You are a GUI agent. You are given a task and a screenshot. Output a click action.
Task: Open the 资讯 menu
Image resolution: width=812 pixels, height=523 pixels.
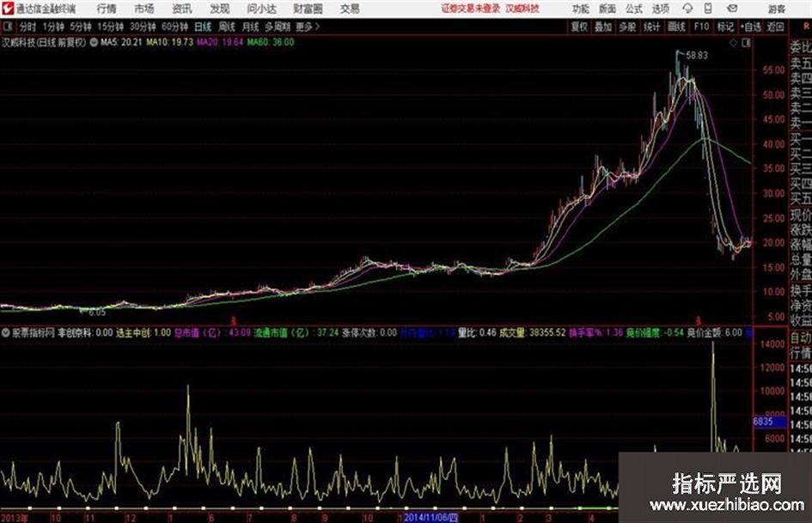point(182,9)
